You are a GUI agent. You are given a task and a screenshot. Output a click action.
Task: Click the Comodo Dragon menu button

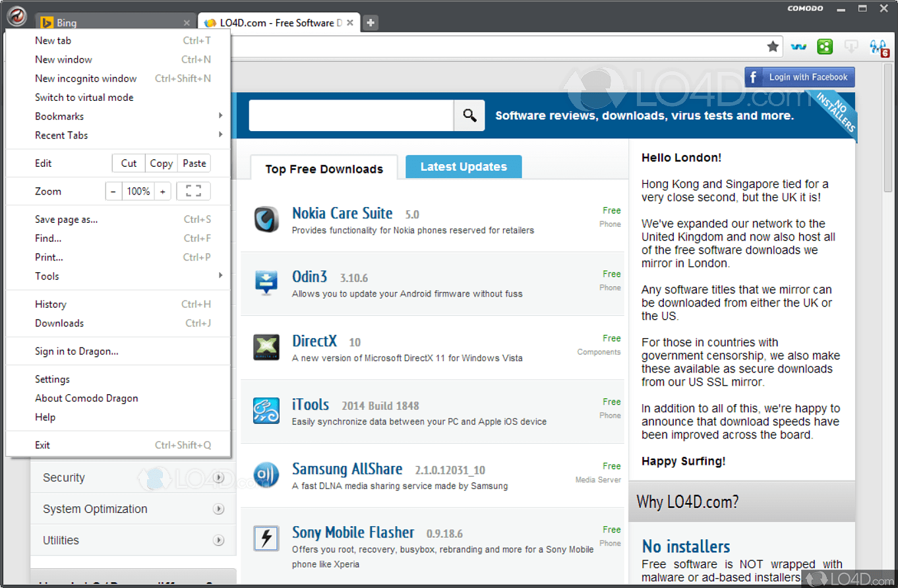[x=17, y=16]
